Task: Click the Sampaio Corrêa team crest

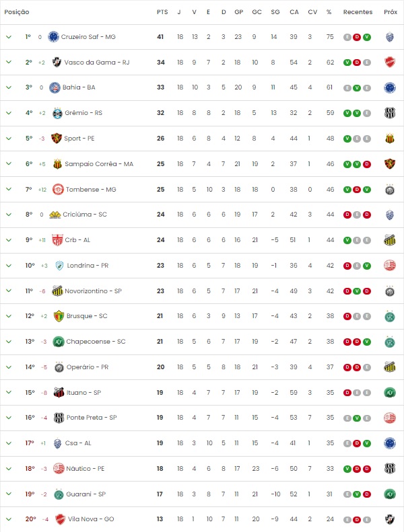Action: click(58, 163)
